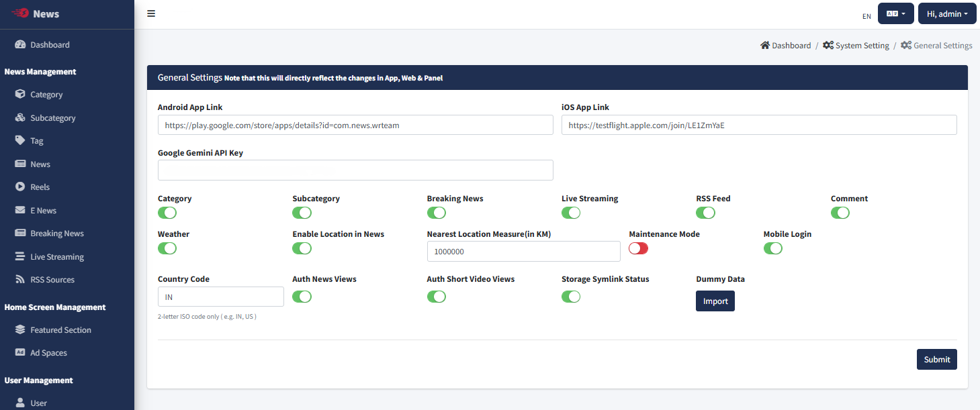Viewport: 980px width, 410px height.
Task: Open the Hi, admin user dropdown
Action: [x=947, y=13]
